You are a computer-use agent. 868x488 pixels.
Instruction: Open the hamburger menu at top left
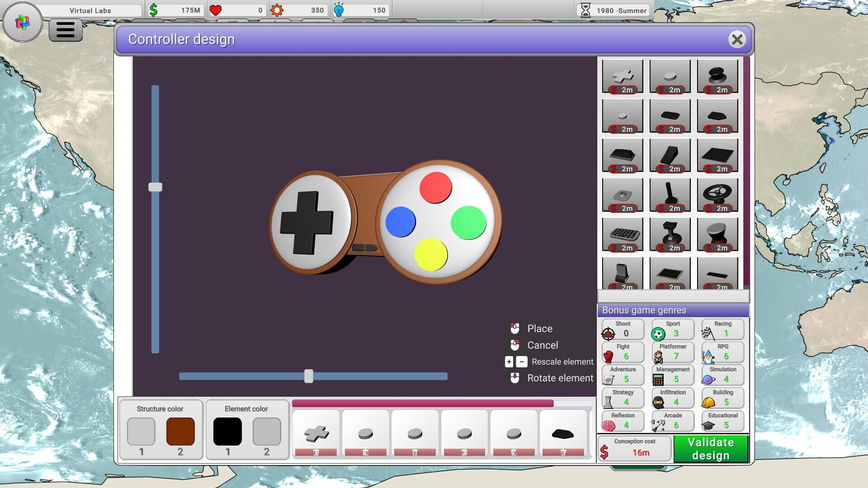pos(65,29)
